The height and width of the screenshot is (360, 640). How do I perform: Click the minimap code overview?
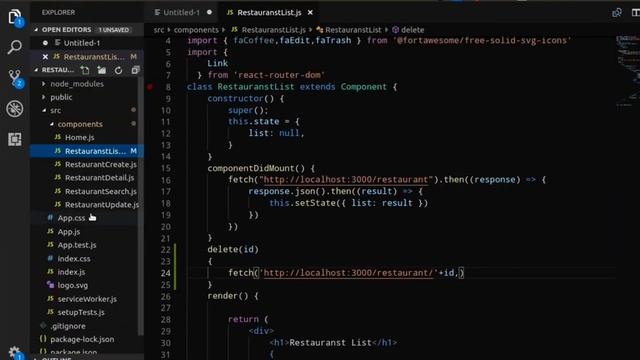pos(628,71)
